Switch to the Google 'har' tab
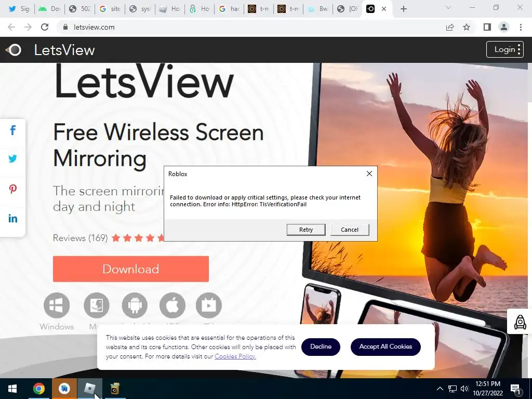532x399 pixels. coord(229,9)
